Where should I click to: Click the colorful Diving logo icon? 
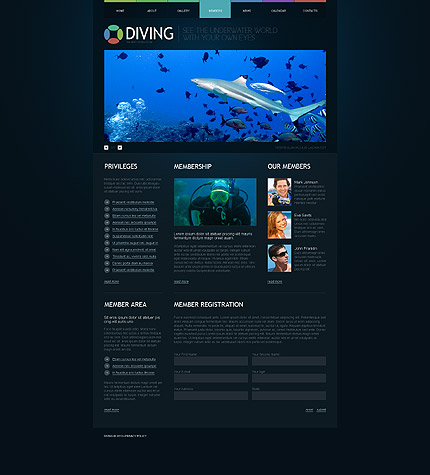pos(113,34)
